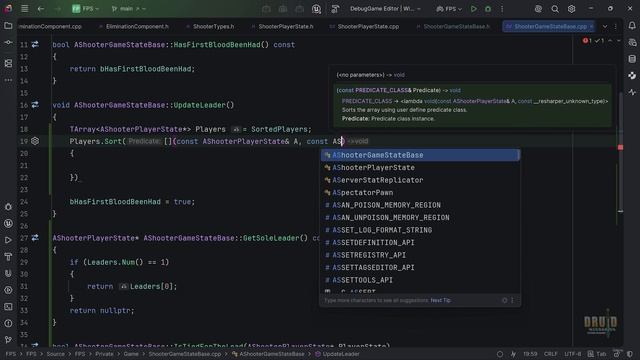The height and width of the screenshot is (360, 640).
Task: Open the Unreal Engine toolbar icon
Action: 316,9
